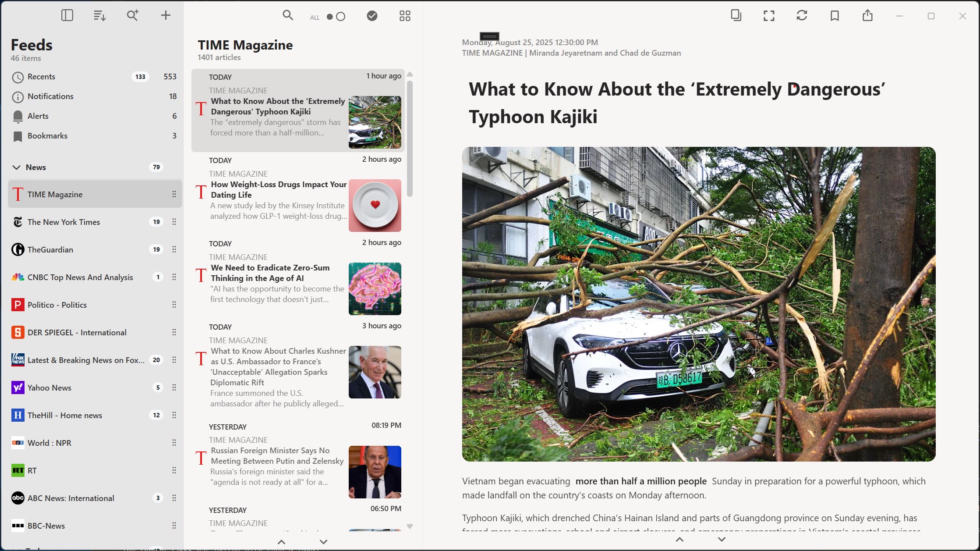The height and width of the screenshot is (551, 980).
Task: Open Alerts in the sidebar
Action: tap(95, 116)
